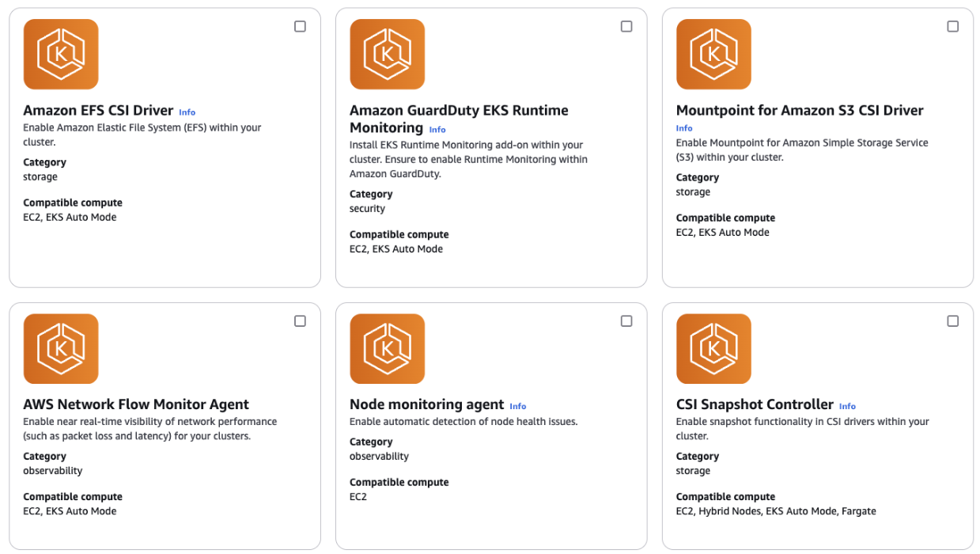This screenshot has height=554, width=980.
Task: Click the 'security' category value
Action: tap(367, 209)
